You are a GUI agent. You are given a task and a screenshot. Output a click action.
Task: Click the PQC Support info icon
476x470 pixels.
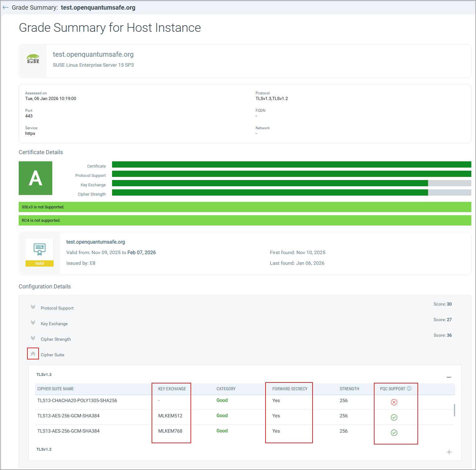coord(409,388)
